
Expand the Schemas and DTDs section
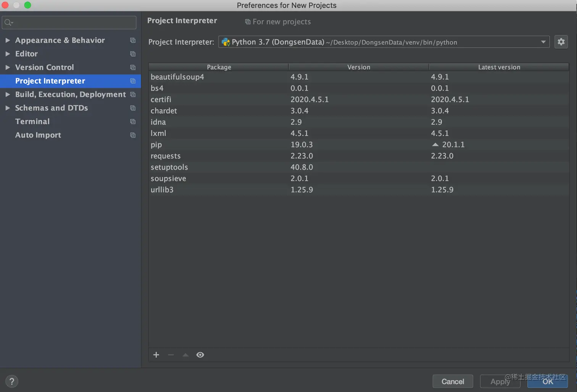pyautogui.click(x=8, y=108)
